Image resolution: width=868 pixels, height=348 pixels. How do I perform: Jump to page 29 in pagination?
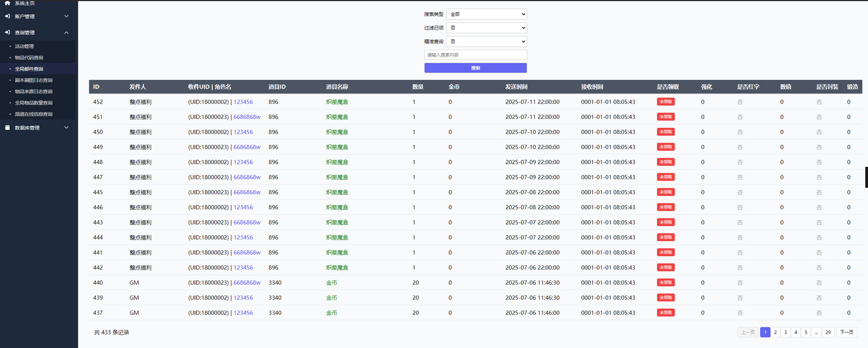pos(828,333)
